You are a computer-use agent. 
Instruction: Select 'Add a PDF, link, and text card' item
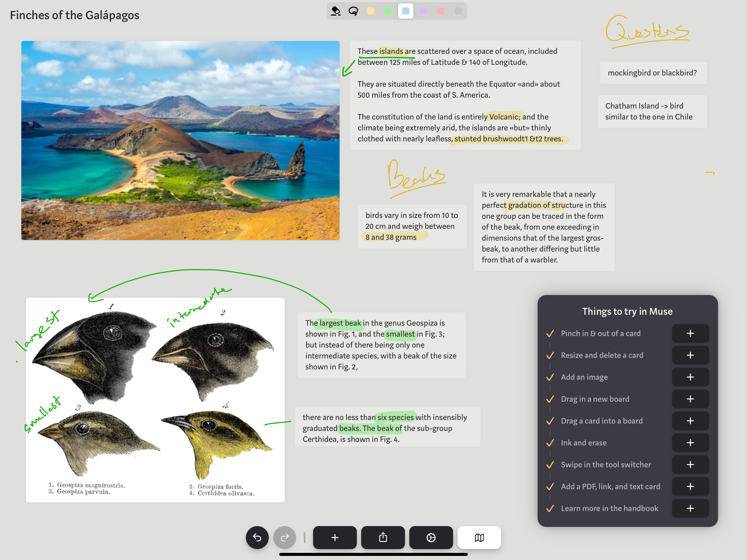[x=610, y=486]
